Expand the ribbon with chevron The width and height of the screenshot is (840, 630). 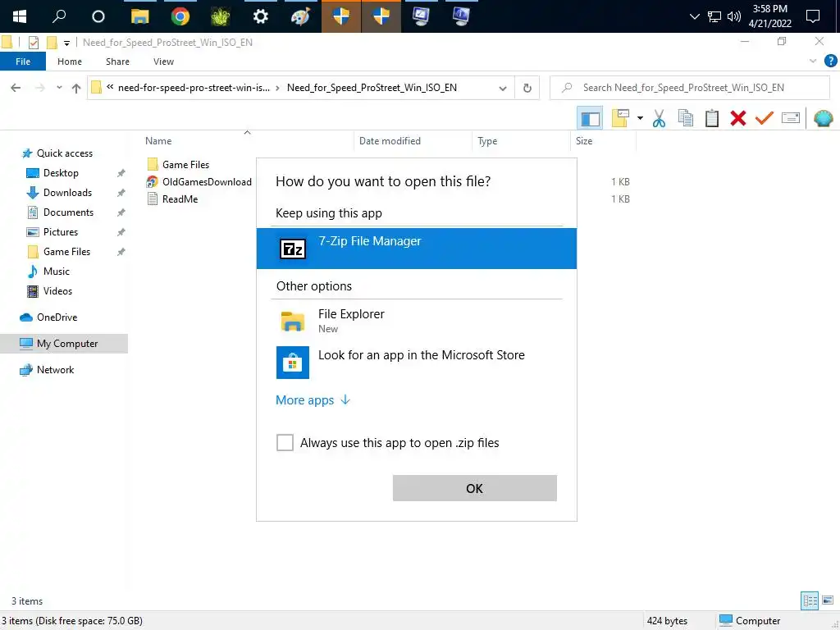coord(813,61)
